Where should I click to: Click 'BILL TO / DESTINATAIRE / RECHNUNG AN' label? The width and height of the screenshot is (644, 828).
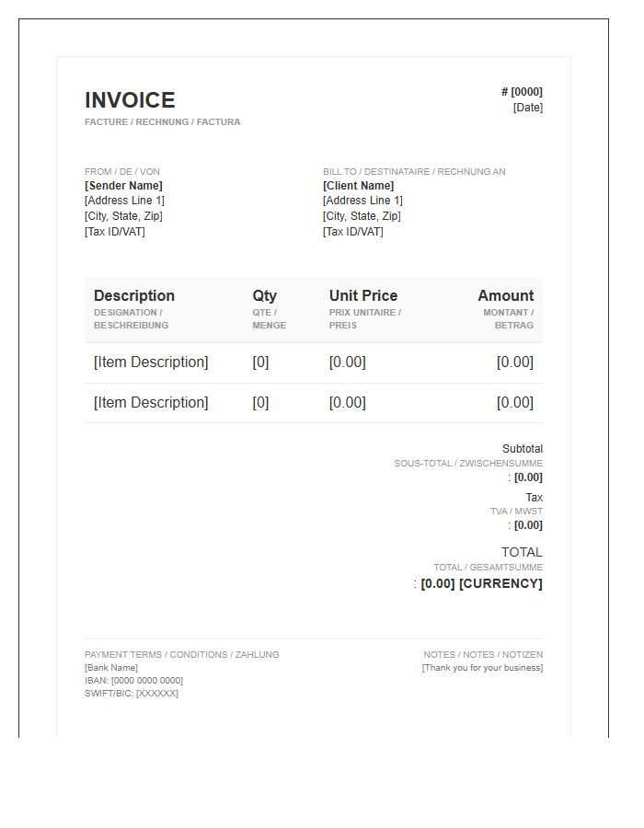[414, 172]
